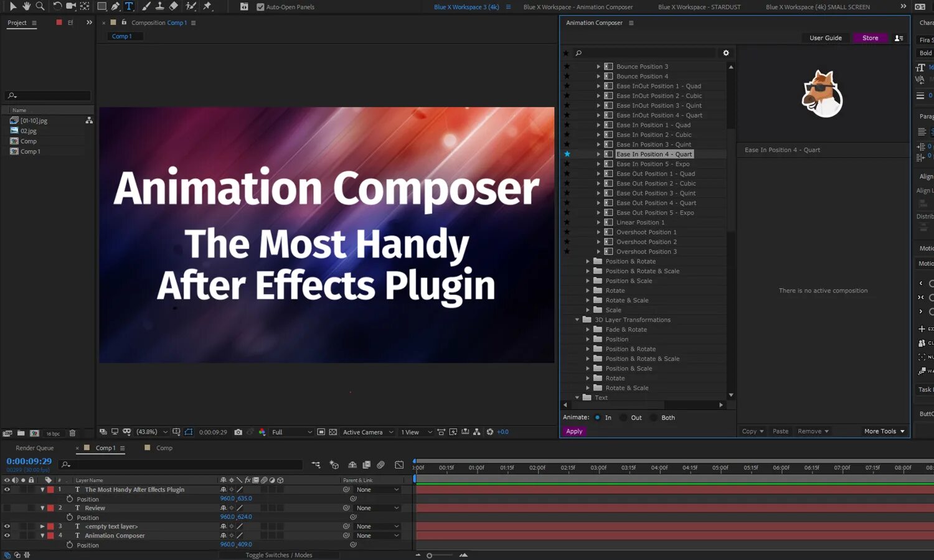Select the Out animate radio button
Viewport: 934px width, 560px height.
click(x=623, y=418)
